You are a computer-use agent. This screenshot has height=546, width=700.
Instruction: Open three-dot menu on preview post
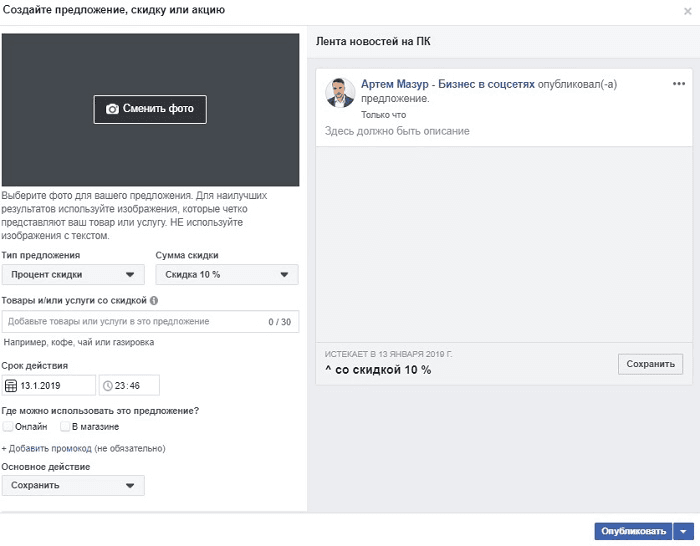(679, 84)
